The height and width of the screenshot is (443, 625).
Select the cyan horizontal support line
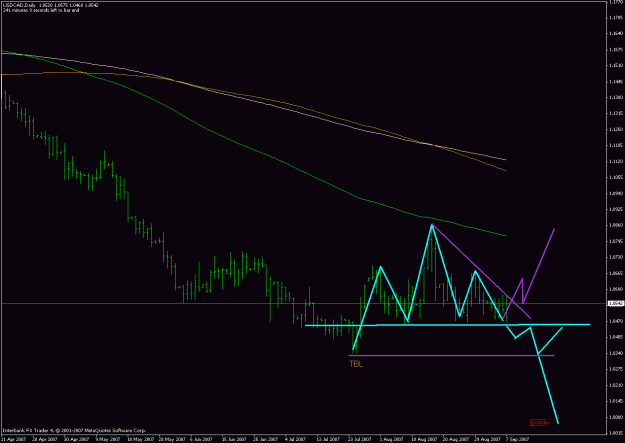(447, 325)
